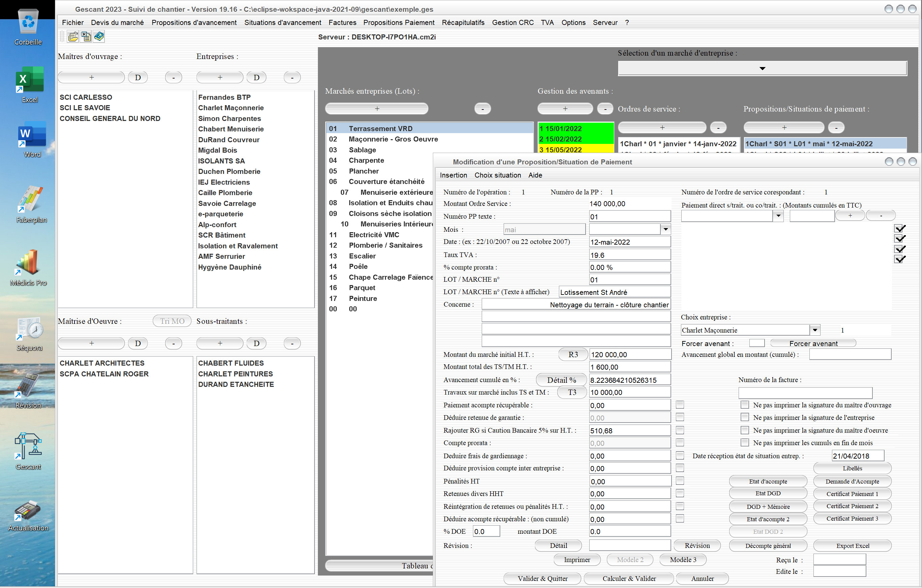Launch Excel from the desktop shortcut

29,84
